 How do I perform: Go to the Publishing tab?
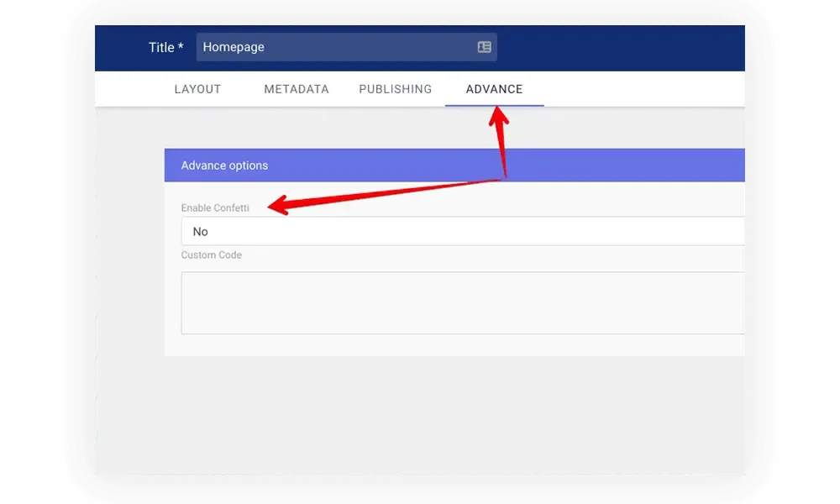[396, 89]
